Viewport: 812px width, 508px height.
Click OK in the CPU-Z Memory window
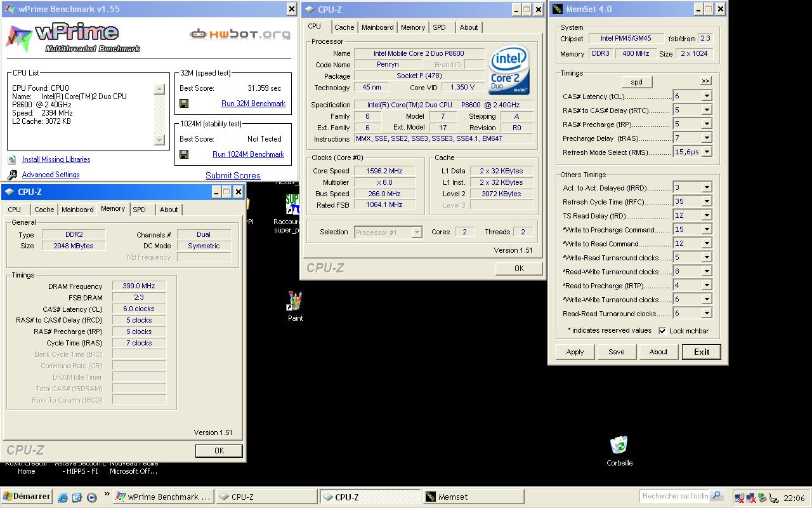tap(219, 450)
